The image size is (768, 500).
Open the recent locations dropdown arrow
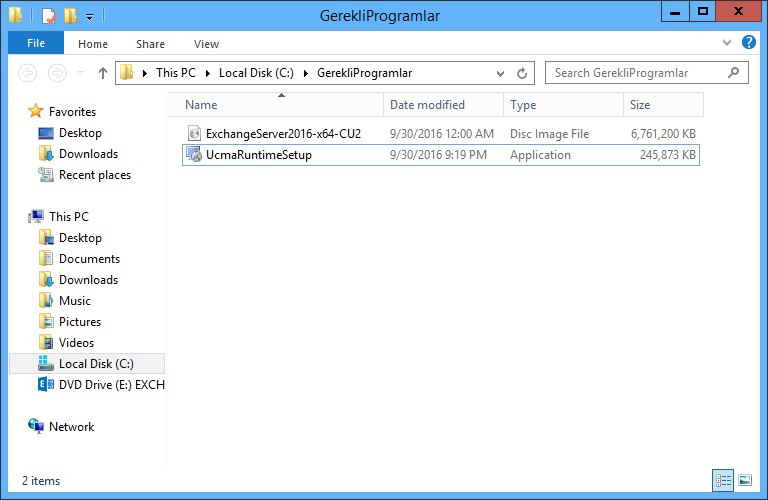click(80, 73)
